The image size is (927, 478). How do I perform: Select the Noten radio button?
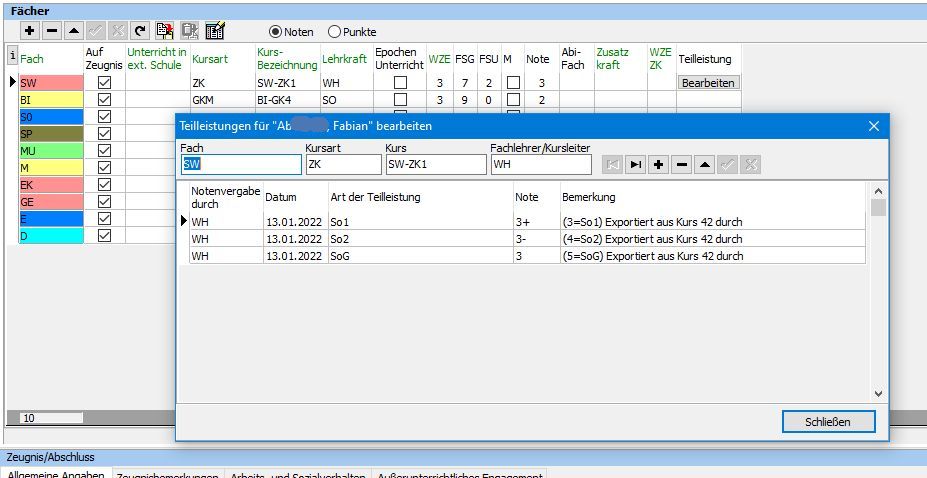coord(291,32)
